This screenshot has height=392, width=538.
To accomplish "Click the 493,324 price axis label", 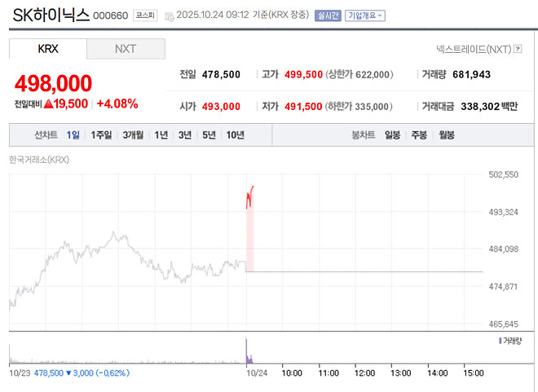I will (x=503, y=212).
